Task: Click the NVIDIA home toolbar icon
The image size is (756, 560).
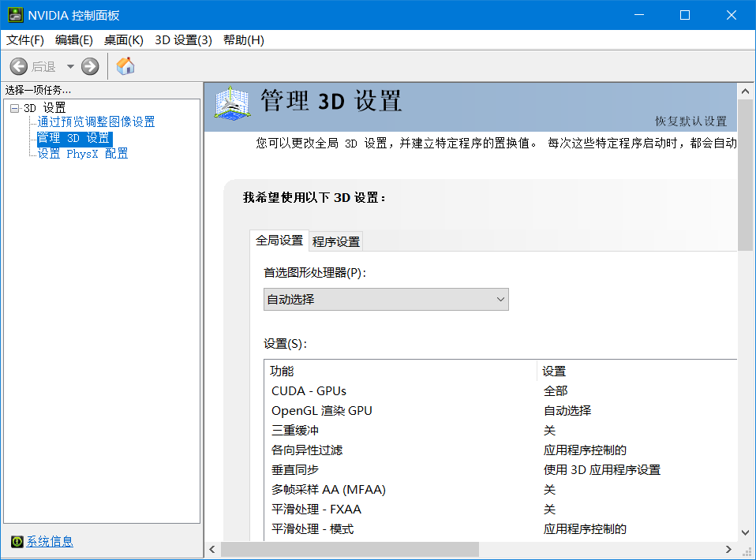Action: (125, 66)
